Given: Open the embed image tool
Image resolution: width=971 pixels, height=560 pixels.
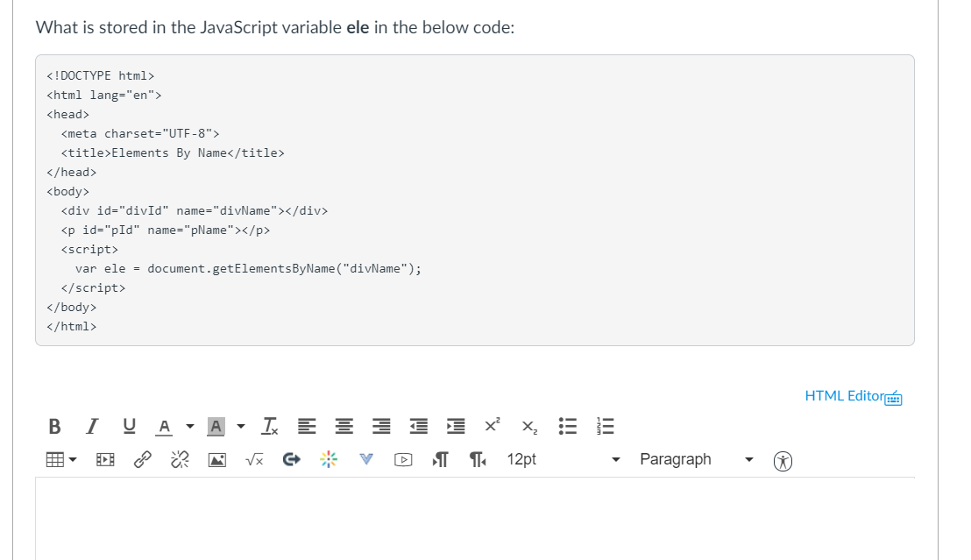Looking at the screenshot, I should click(216, 459).
